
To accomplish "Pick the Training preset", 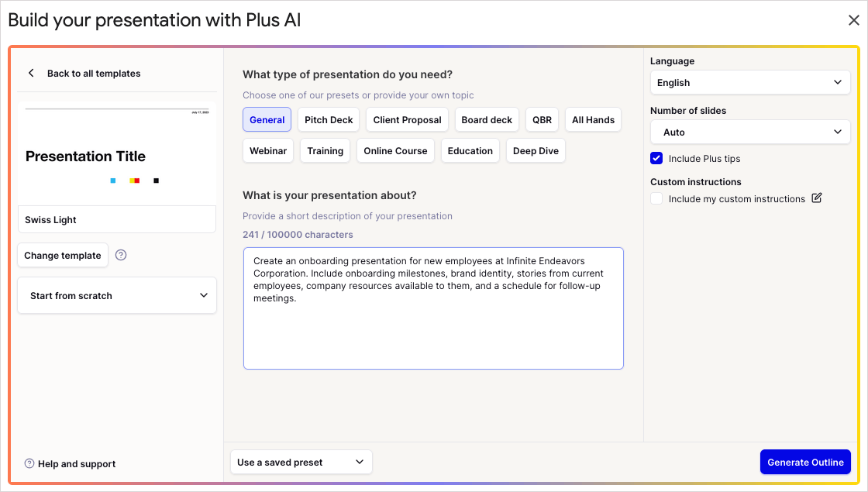I will point(325,150).
